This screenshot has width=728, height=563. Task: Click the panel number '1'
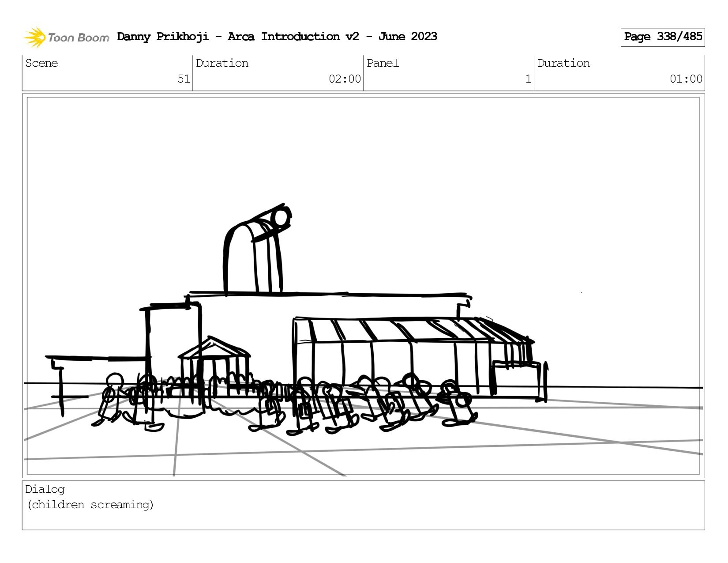point(528,79)
